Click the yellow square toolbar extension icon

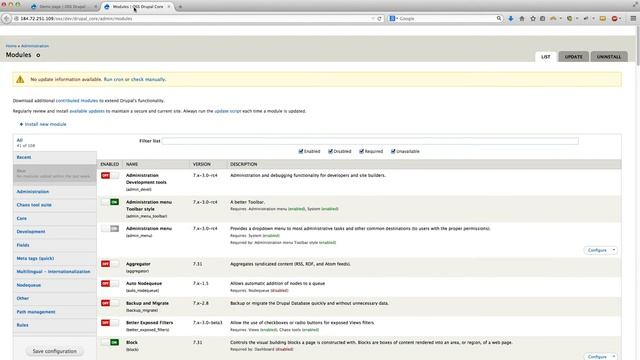coord(602,18)
